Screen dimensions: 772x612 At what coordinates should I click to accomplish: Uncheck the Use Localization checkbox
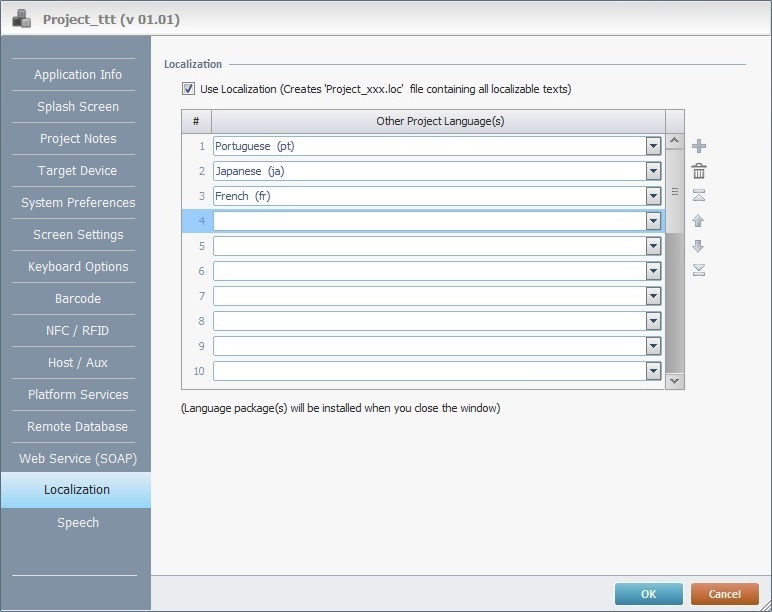(x=188, y=89)
